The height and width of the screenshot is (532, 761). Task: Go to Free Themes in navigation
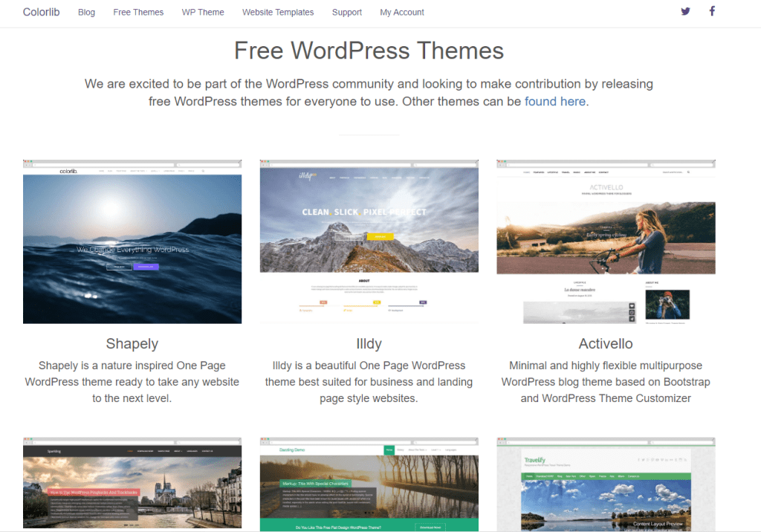click(x=138, y=12)
